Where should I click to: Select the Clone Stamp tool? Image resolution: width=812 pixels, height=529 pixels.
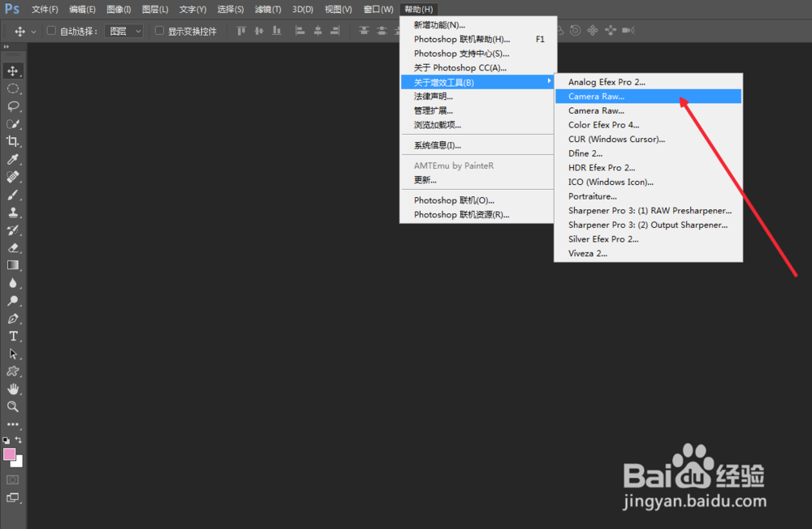pos(13,213)
